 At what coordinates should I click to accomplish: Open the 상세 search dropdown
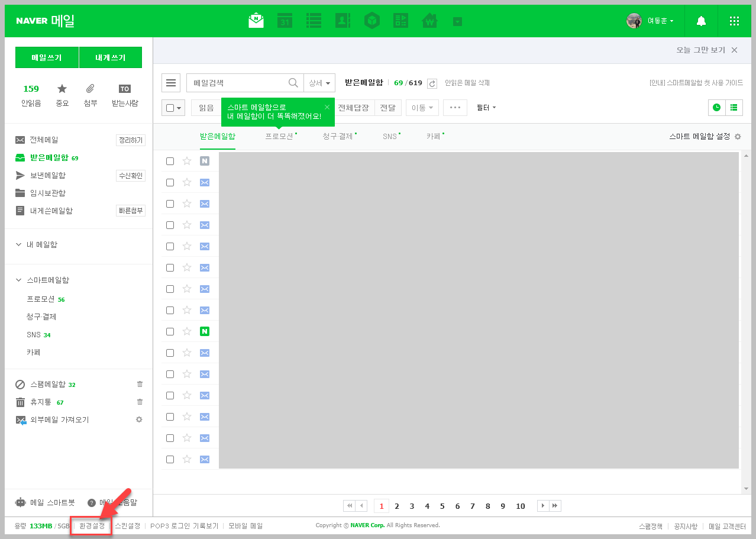319,83
